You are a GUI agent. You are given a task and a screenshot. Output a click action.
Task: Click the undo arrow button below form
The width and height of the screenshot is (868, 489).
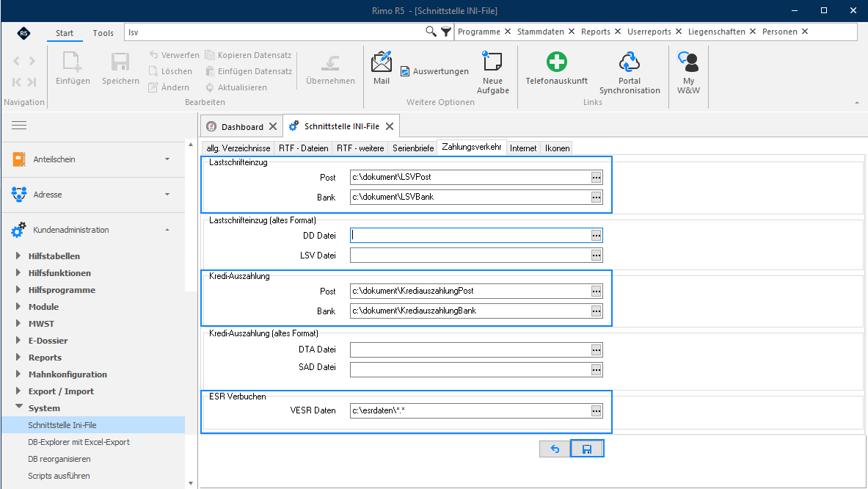pyautogui.click(x=555, y=449)
